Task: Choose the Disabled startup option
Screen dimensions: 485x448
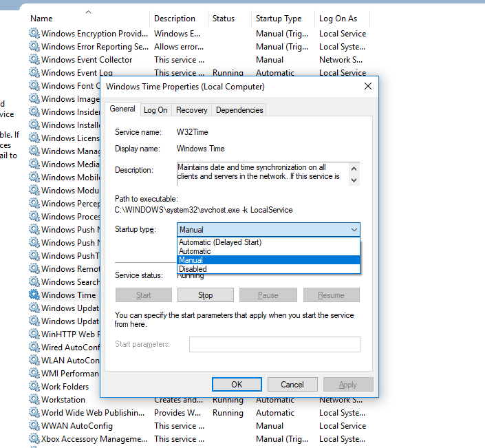Action: (269, 269)
